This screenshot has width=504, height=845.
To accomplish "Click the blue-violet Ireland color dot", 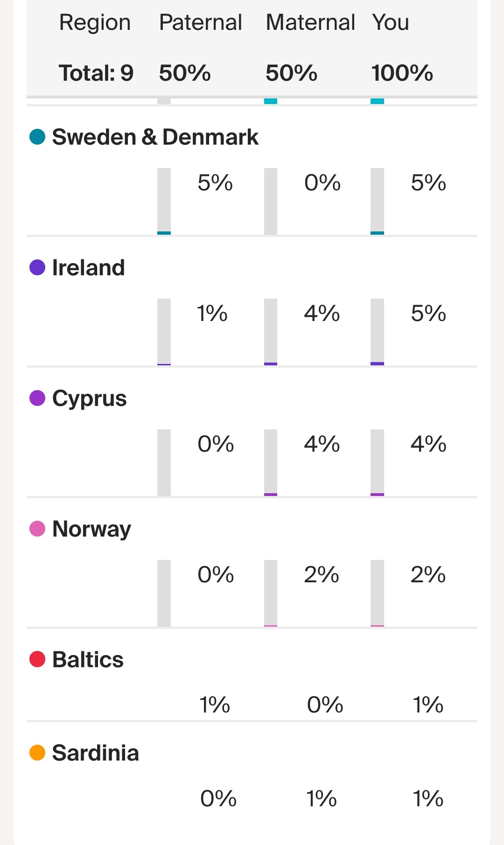I will click(37, 268).
